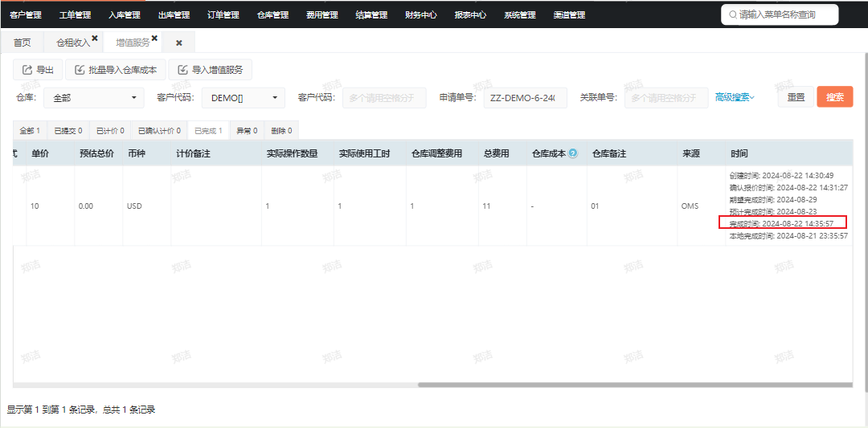Screen dimensions: 868x428
Task: Click the 本地完成时间 2024-08-21 23:35:57 line
Action: (x=788, y=235)
